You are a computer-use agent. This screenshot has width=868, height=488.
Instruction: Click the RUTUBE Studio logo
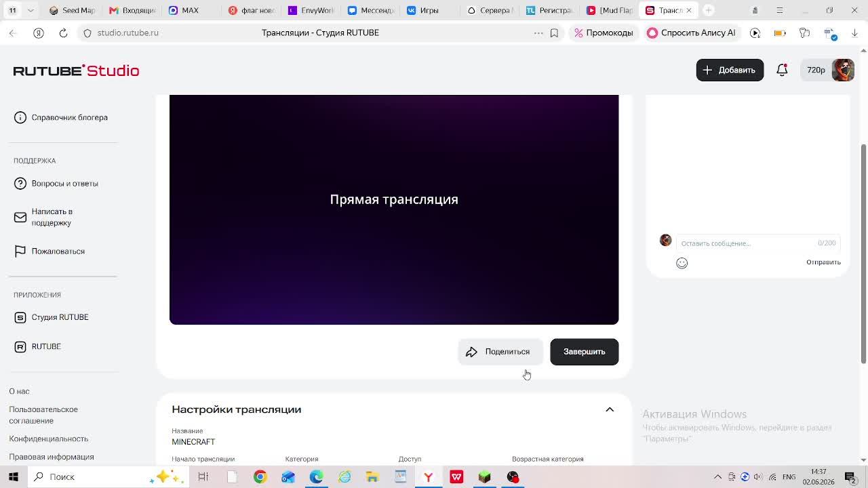tap(76, 70)
